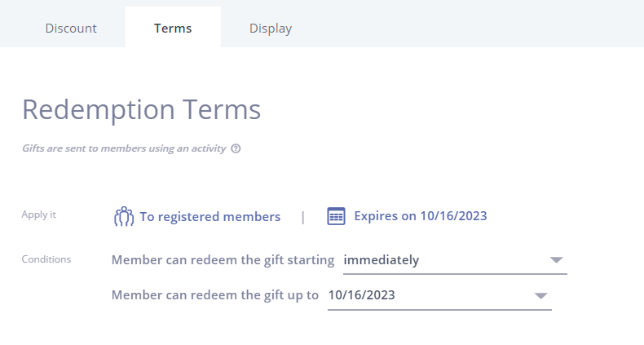Click the "Gifts are sent to members" note

click(x=124, y=148)
